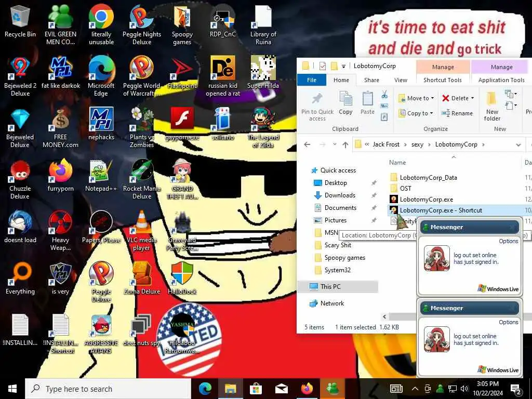Open the Copy to dropdown in ribbon
The height and width of the screenshot is (399, 532).
coord(416,113)
